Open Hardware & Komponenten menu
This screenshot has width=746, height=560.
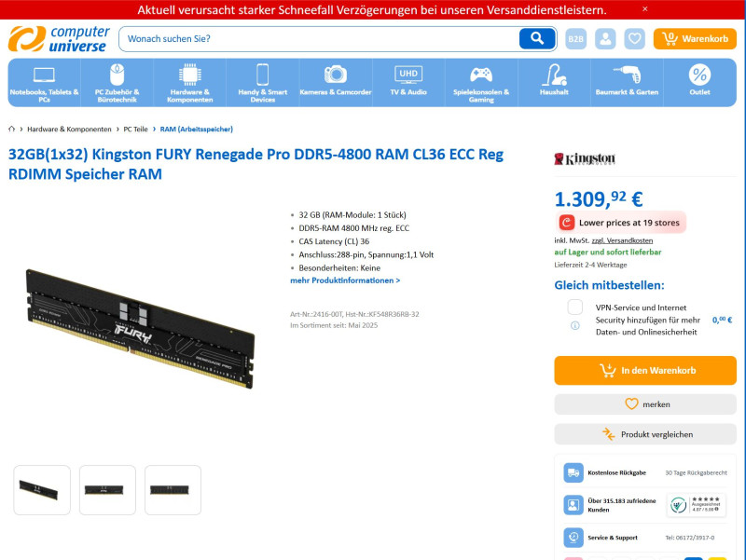click(x=190, y=82)
